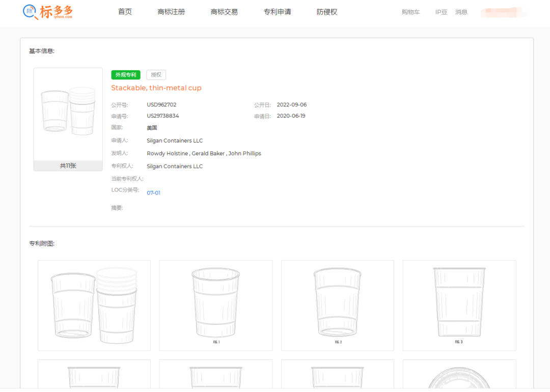Click the 当前专利权人 label

point(127,179)
